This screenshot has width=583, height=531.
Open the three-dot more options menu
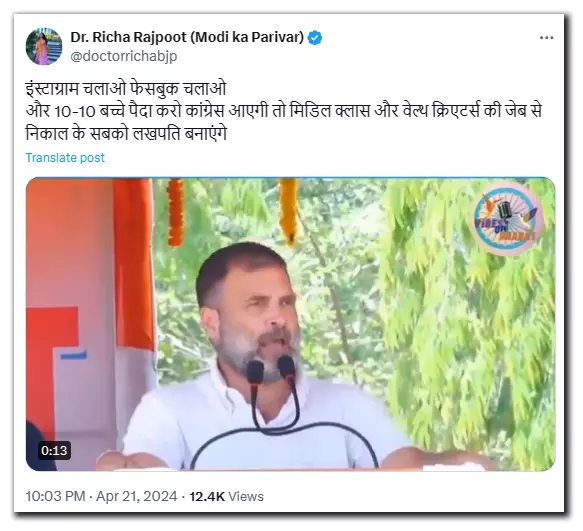pyautogui.click(x=546, y=38)
